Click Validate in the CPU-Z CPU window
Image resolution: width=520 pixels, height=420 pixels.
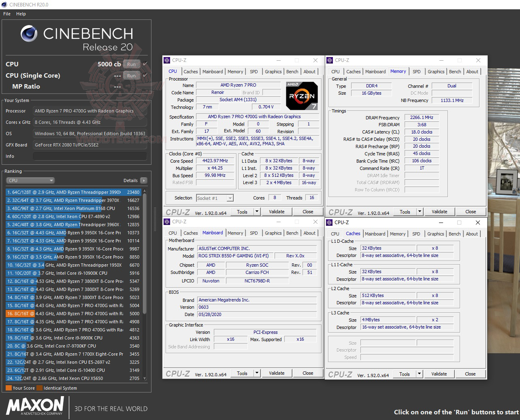277,212
